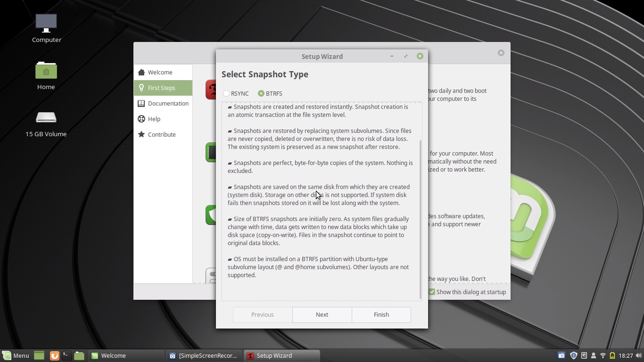This screenshot has height=362, width=644.
Task: Click the grayed-out Previous button
Action: coord(263,314)
